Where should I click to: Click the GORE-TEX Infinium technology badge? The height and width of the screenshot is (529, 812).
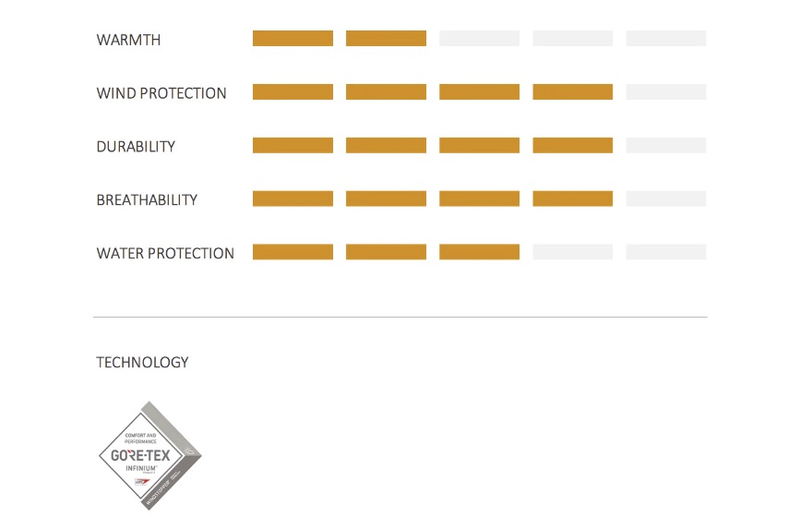coord(150,455)
